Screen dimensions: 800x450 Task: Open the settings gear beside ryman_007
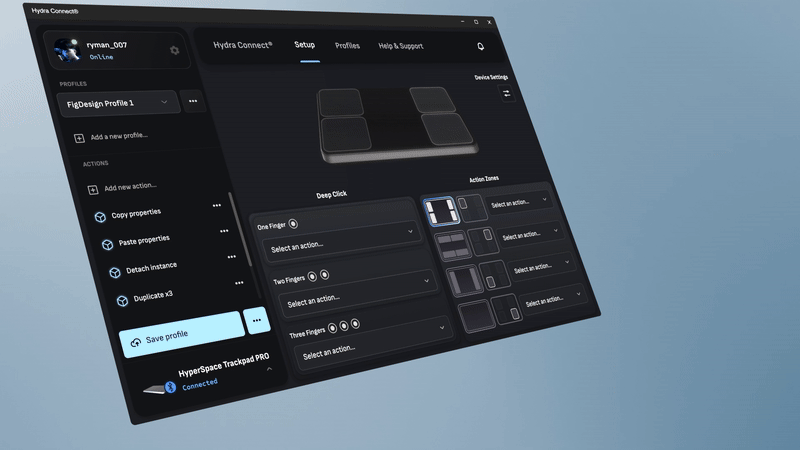pos(174,51)
